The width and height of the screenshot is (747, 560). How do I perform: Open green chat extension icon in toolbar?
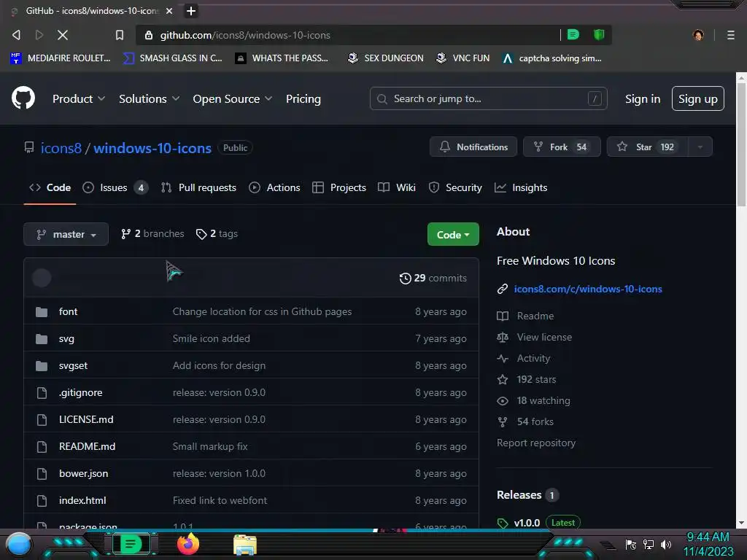click(573, 34)
